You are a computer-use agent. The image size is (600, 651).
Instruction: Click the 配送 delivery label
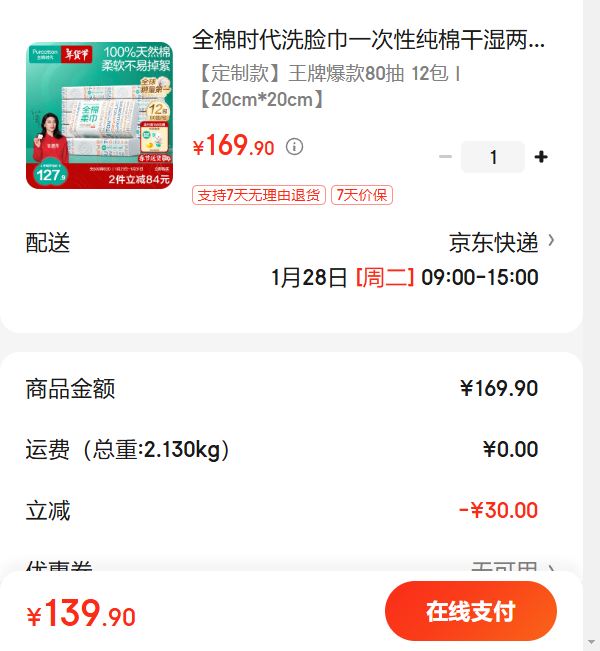pos(48,242)
